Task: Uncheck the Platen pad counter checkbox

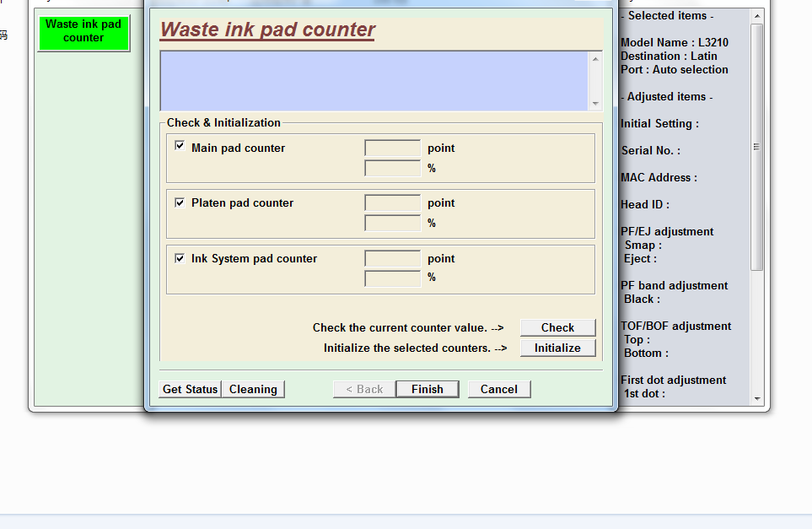Action: tap(180, 202)
